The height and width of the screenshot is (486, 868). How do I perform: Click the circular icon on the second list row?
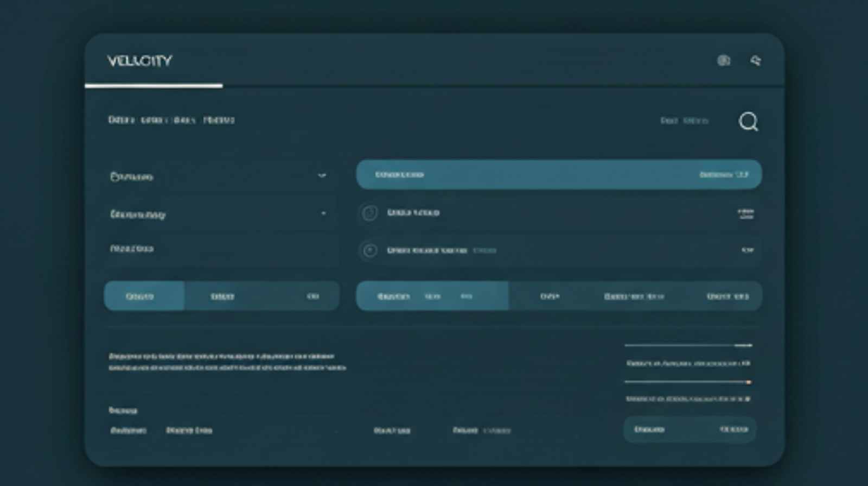point(369,213)
